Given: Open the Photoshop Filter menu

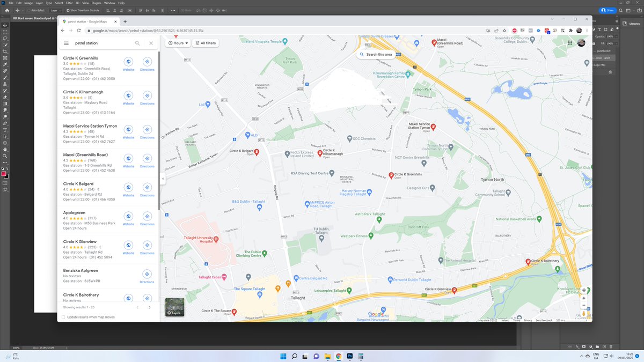Looking at the screenshot, I should [x=68, y=3].
